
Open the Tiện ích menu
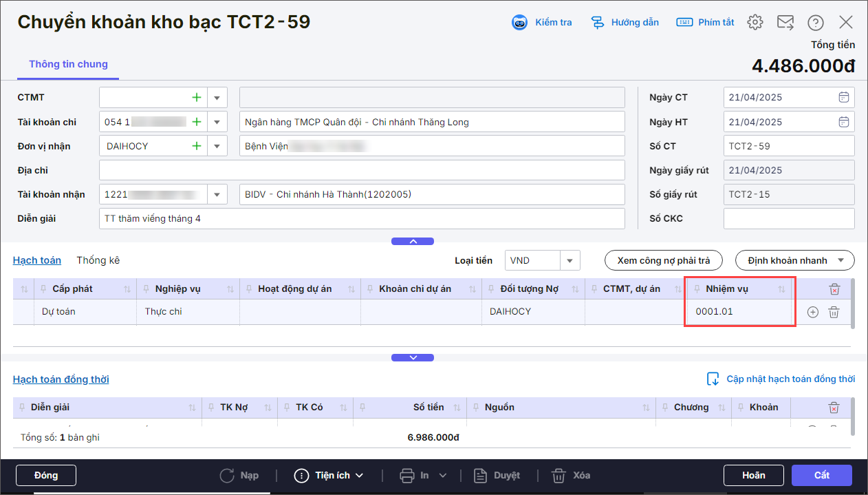tap(329, 475)
